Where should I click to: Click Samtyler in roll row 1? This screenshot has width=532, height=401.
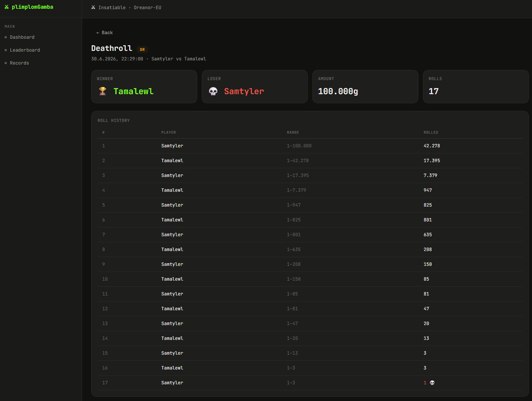pos(172,146)
